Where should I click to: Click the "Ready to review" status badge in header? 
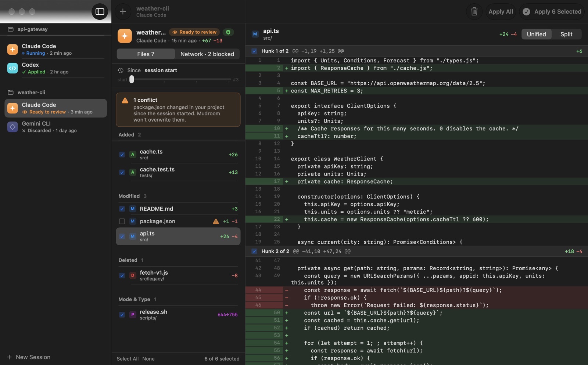194,32
